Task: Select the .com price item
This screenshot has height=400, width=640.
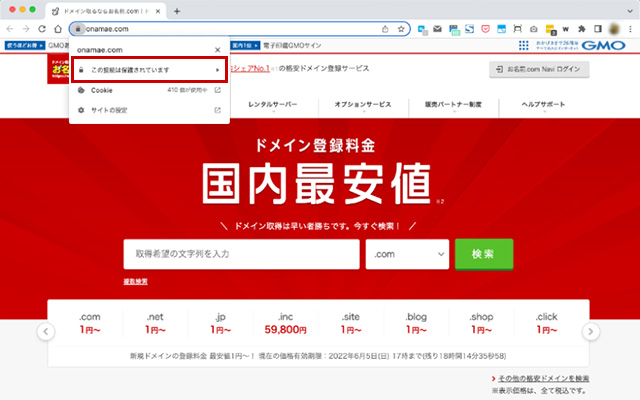Action: click(90, 323)
